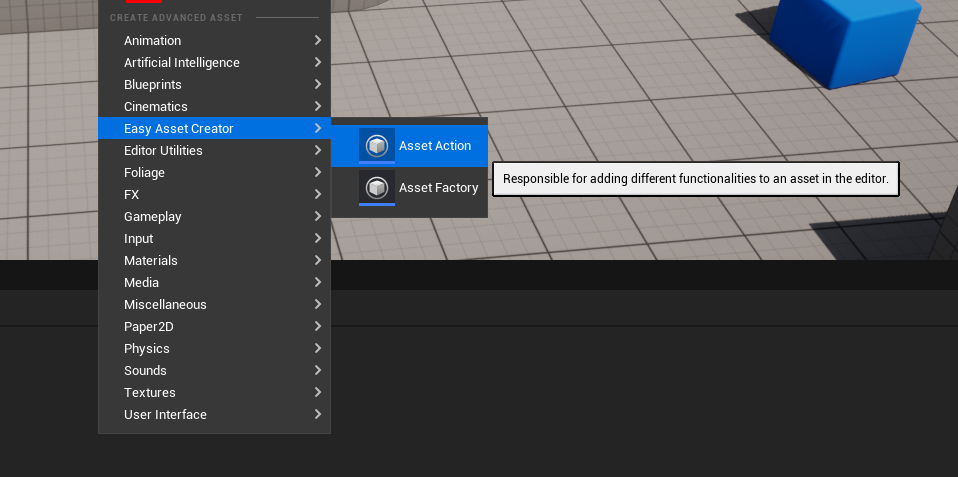The width and height of the screenshot is (958, 477).
Task: Open the Input submenu
Action: (x=214, y=238)
